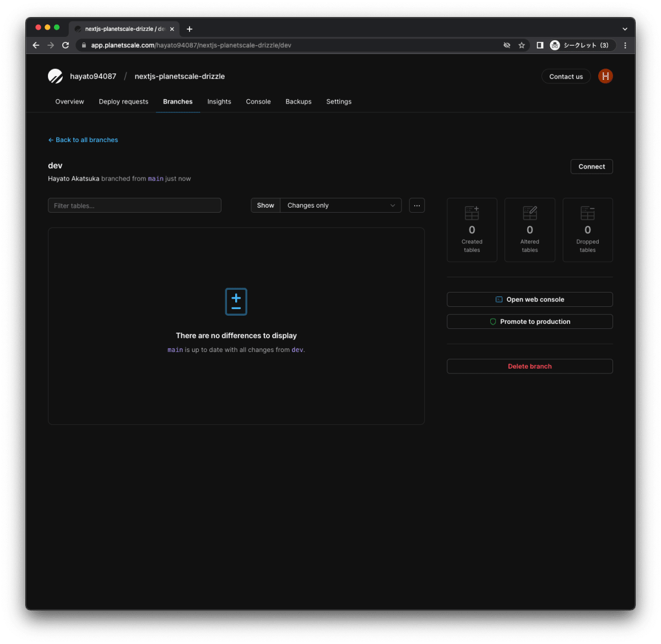Click Open web console button

pyautogui.click(x=530, y=300)
